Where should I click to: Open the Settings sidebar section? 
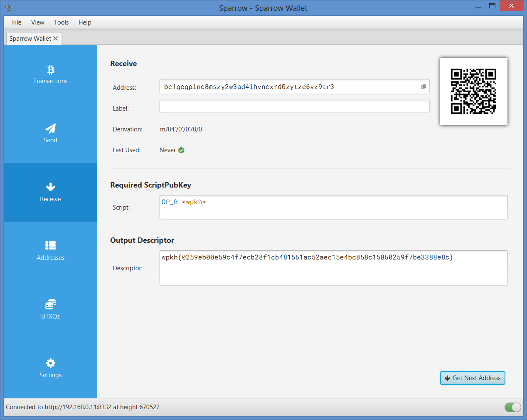[x=50, y=368]
